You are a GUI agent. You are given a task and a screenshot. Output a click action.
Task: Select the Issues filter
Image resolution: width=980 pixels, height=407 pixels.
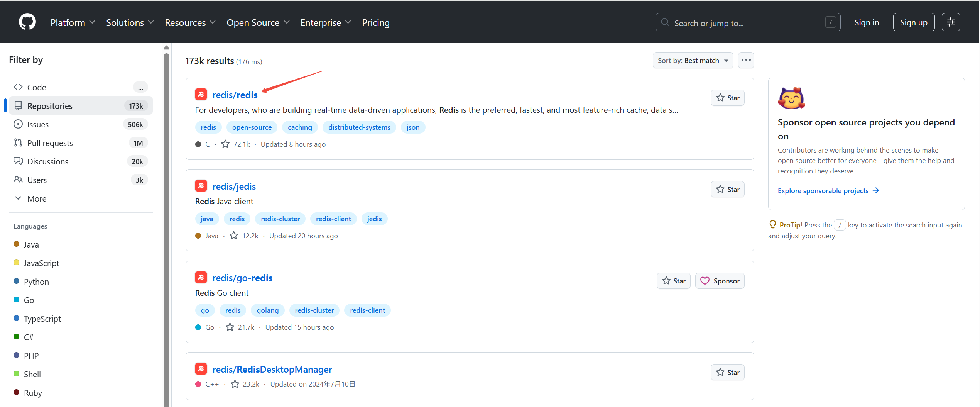click(x=38, y=124)
